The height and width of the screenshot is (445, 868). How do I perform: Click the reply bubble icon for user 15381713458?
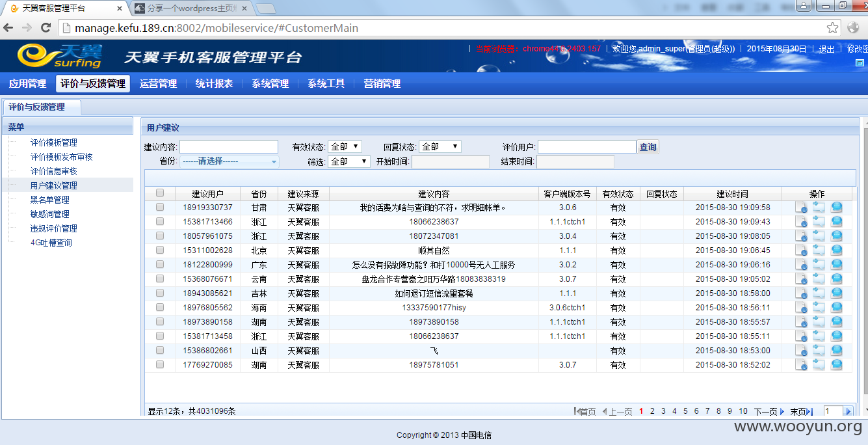point(837,336)
